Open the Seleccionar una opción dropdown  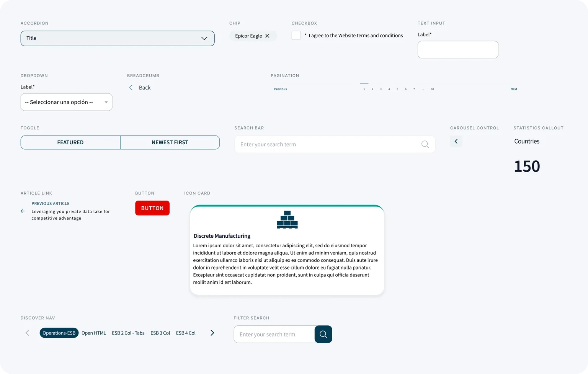[x=66, y=102]
